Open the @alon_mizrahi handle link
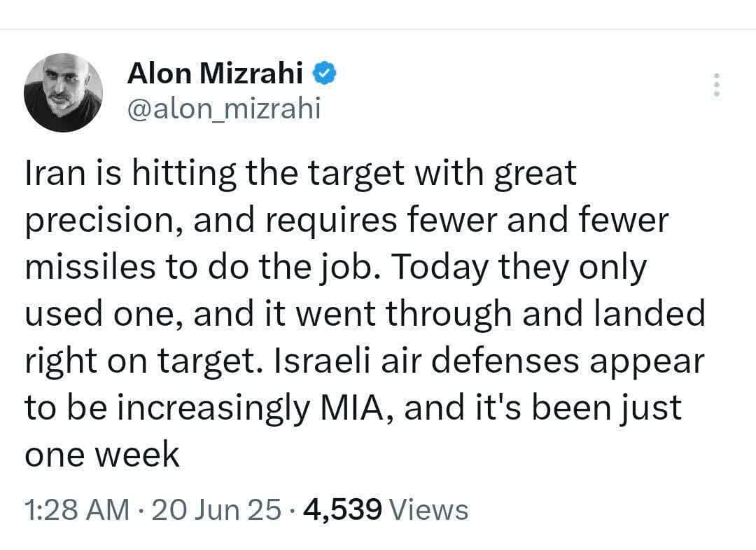 (223, 108)
